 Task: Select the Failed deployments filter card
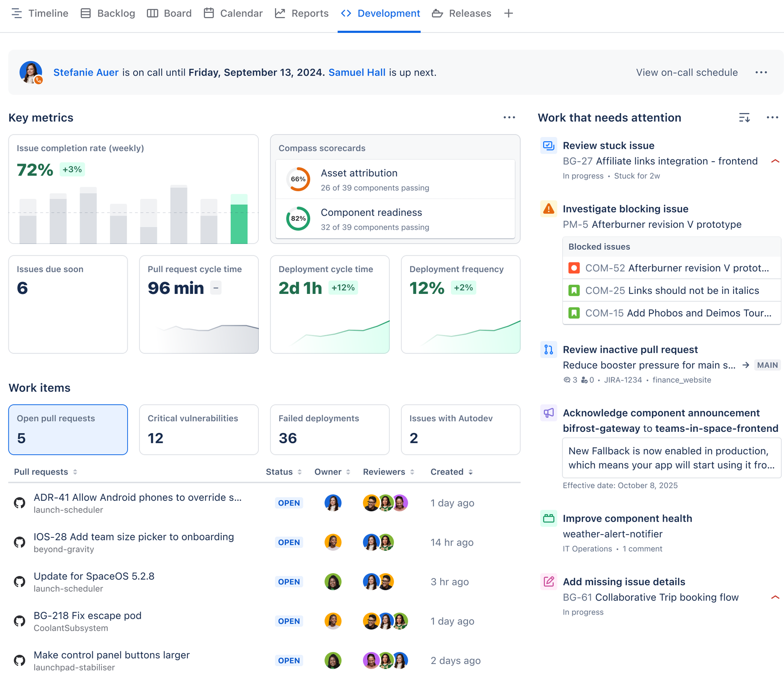click(x=330, y=429)
